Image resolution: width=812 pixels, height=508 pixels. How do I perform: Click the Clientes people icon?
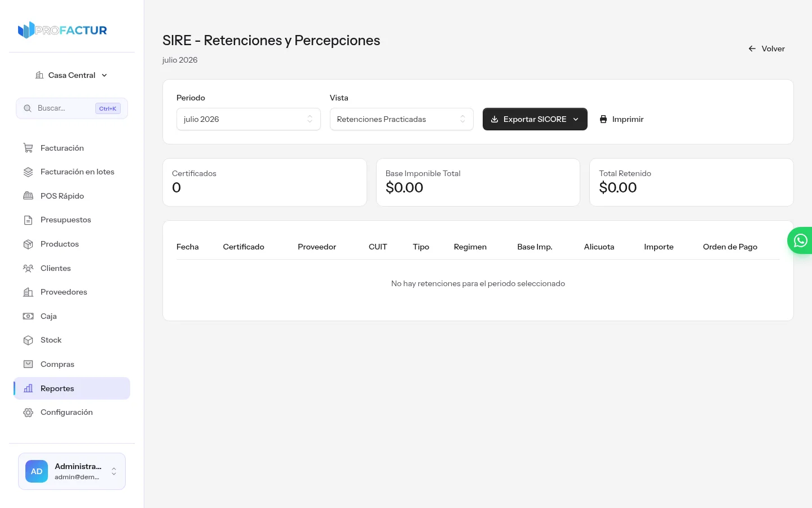(28, 268)
